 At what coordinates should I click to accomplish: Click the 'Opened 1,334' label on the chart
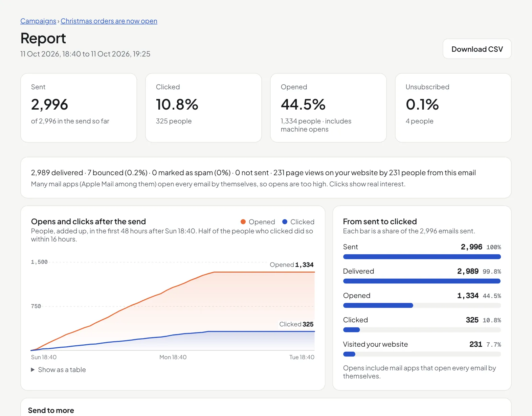pos(292,265)
